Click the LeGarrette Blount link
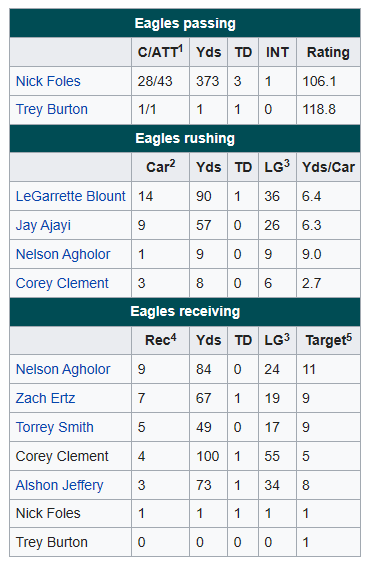Viewport: 375px width, 567px height. pyautogui.click(x=71, y=196)
